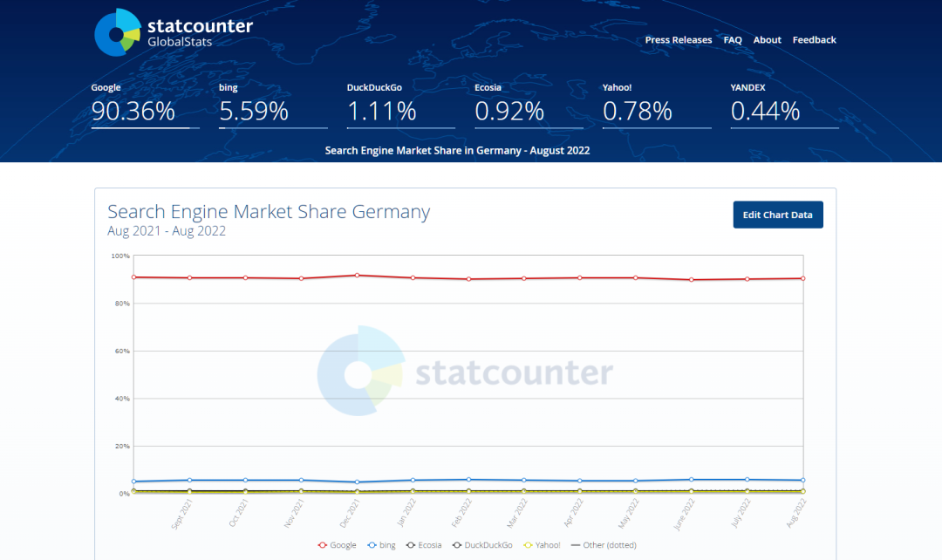Click Google's Dec 2021 data point
This screenshot has height=560, width=942.
pos(357,276)
